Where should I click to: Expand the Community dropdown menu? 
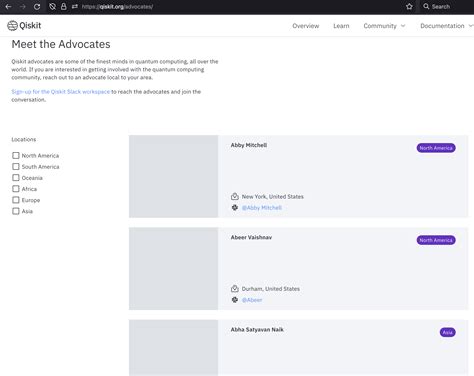coord(384,26)
